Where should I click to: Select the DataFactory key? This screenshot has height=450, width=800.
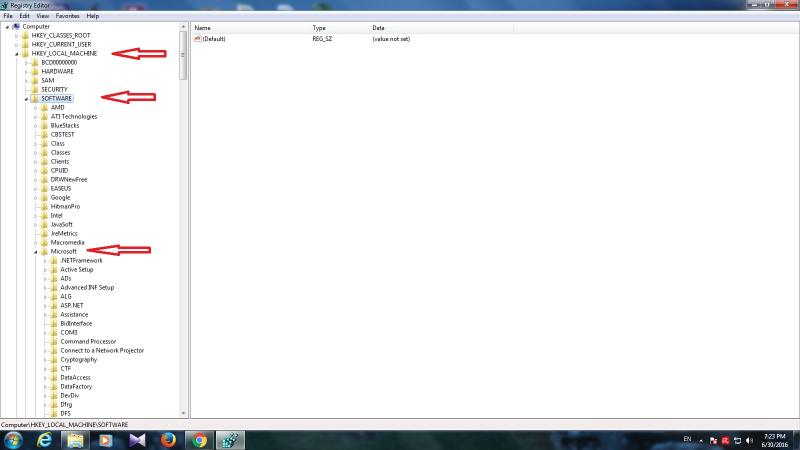click(x=76, y=387)
